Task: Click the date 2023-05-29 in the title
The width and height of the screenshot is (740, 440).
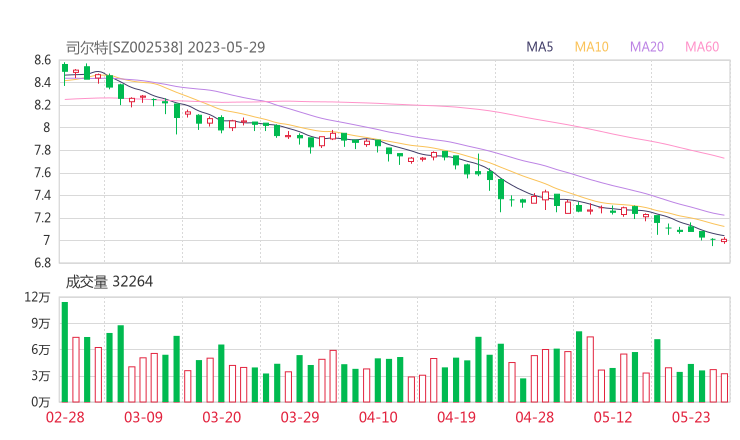Action: pyautogui.click(x=226, y=47)
